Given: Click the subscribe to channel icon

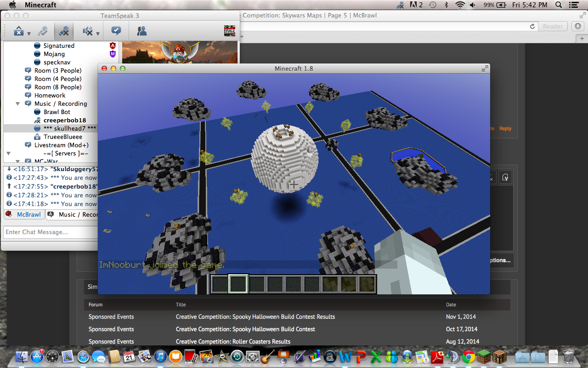Looking at the screenshot, I should pyautogui.click(x=116, y=31).
